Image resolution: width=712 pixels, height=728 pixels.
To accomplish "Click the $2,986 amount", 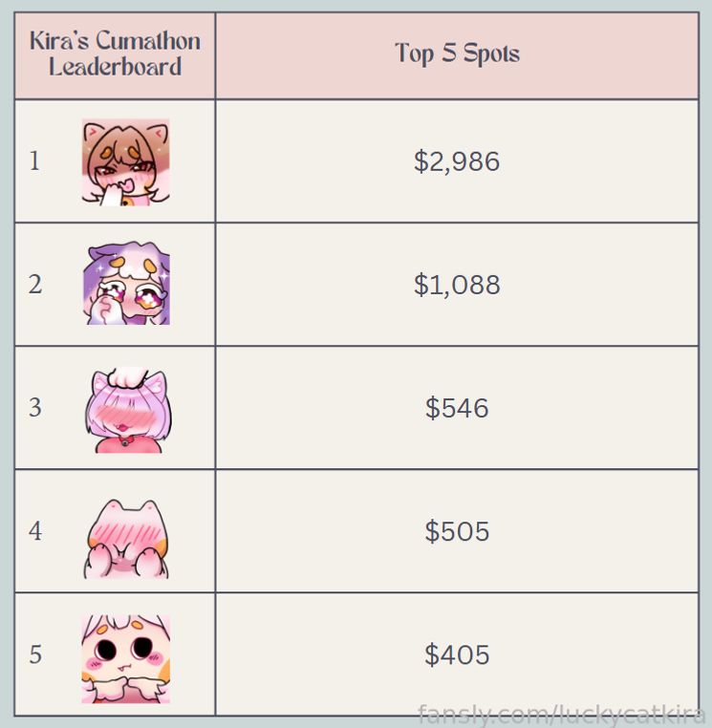I will [x=457, y=161].
